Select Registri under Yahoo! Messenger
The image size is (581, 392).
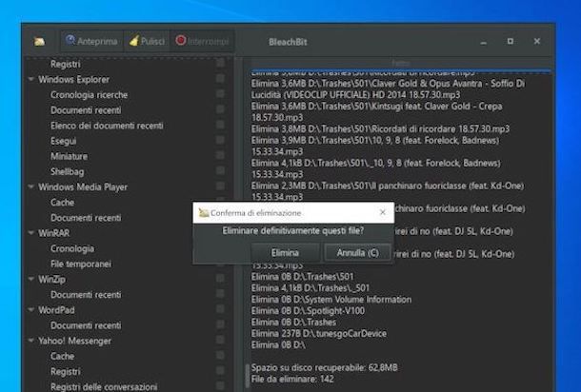[x=65, y=371]
